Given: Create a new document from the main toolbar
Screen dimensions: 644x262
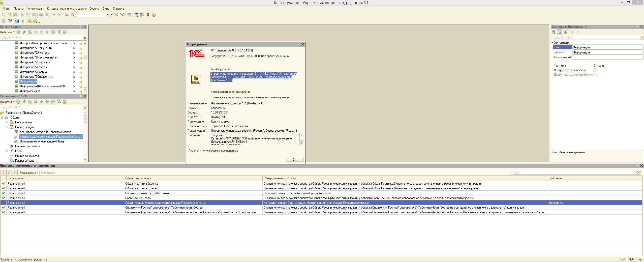Looking at the screenshot, I should click(4, 15).
